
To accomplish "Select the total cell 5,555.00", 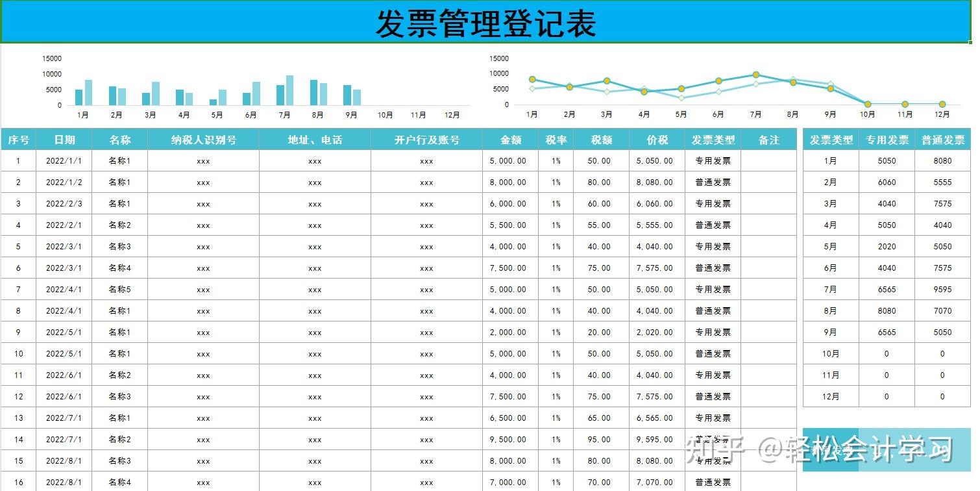I will pyautogui.click(x=657, y=225).
